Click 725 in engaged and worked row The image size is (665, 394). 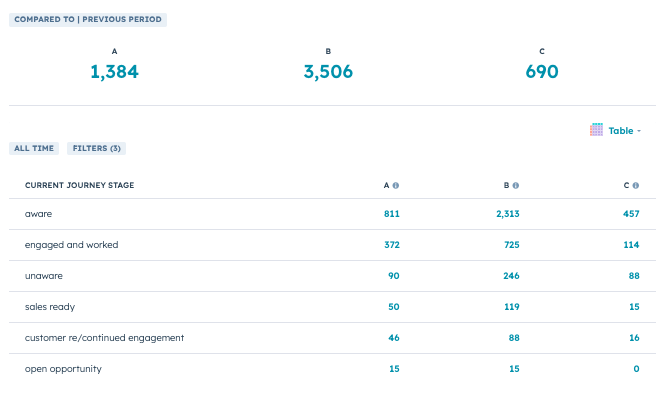pos(512,245)
